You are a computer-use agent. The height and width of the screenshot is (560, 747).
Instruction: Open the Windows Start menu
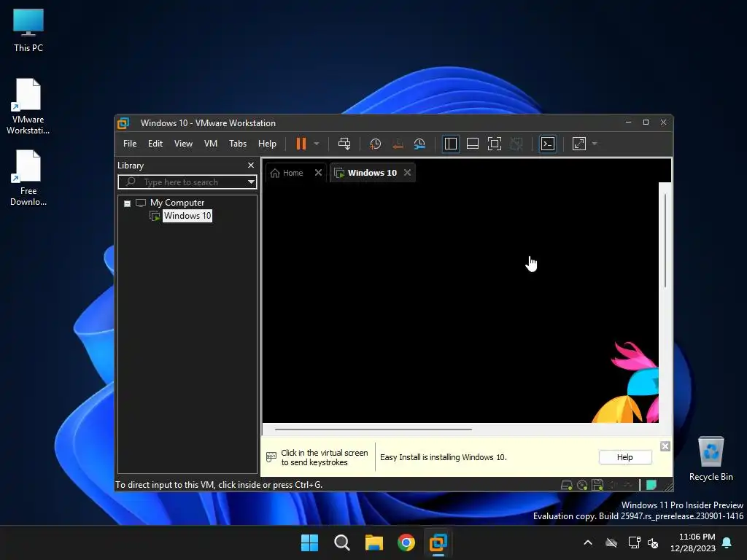tap(309, 542)
